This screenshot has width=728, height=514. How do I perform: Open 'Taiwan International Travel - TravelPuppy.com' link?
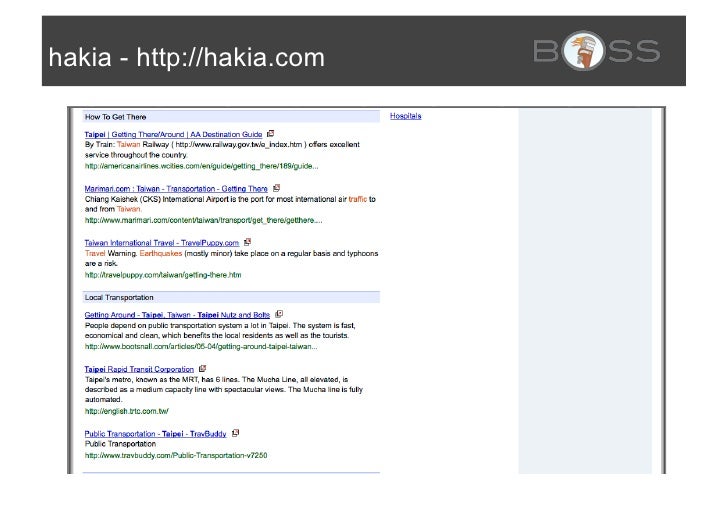162,243
